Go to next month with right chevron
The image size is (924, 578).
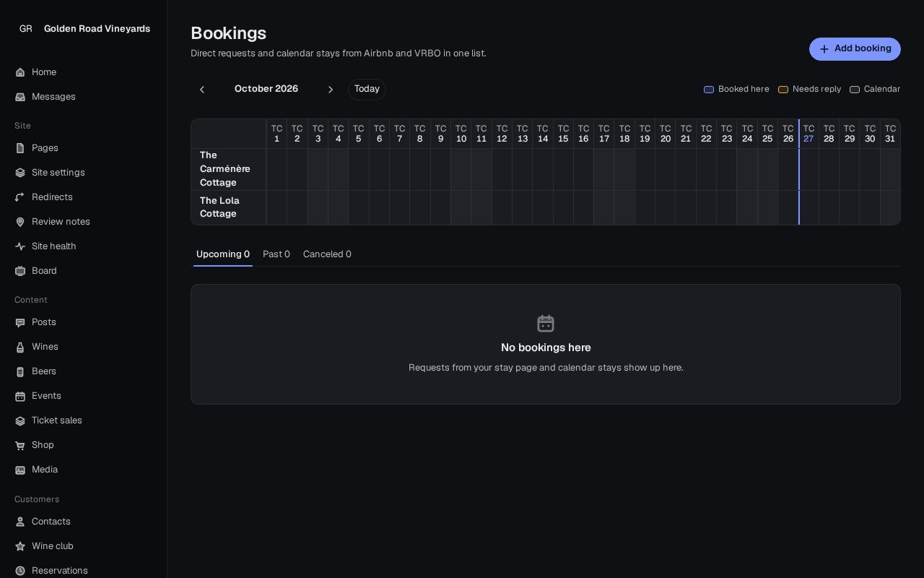(331, 90)
